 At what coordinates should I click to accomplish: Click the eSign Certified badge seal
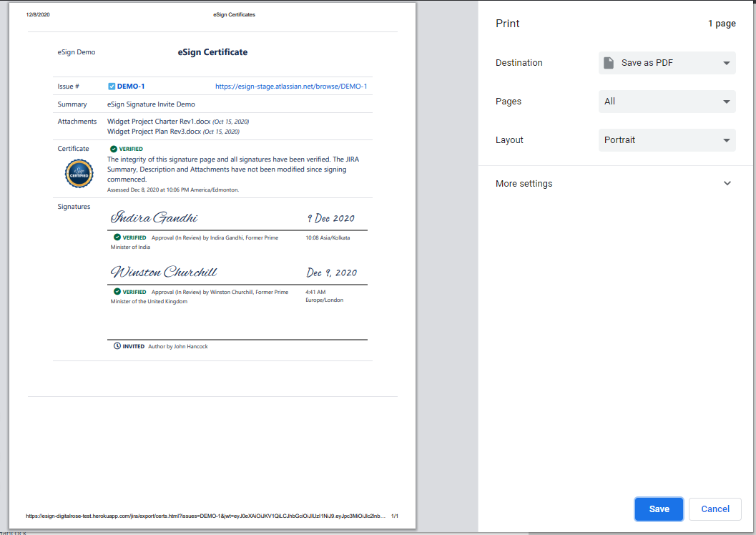79,174
